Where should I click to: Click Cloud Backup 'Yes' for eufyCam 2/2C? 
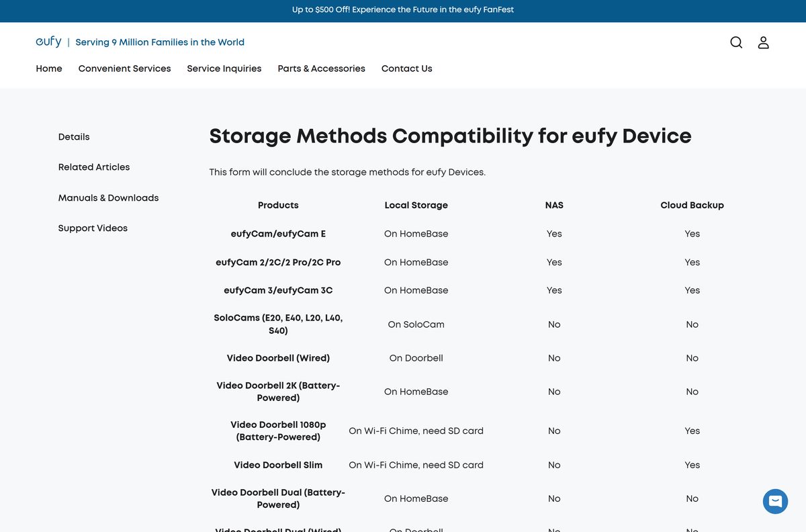[x=692, y=262]
